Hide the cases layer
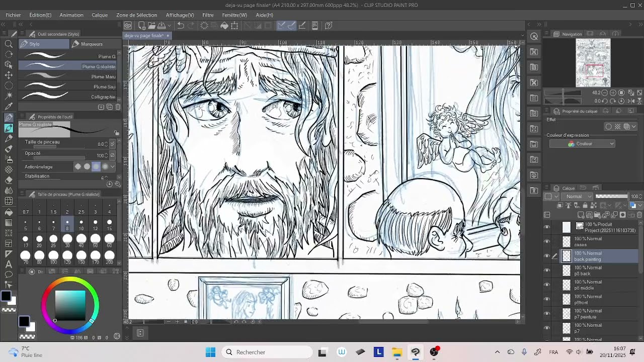The width and height of the screenshot is (644, 362). [547, 241]
